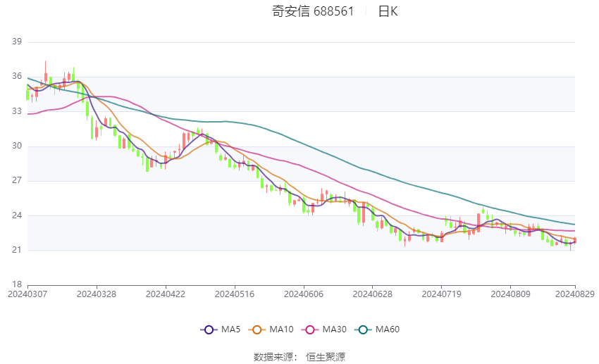Viewport: 599px width, 364px height.
Task: Click the 20240829 date axis label
Action: pos(575,294)
